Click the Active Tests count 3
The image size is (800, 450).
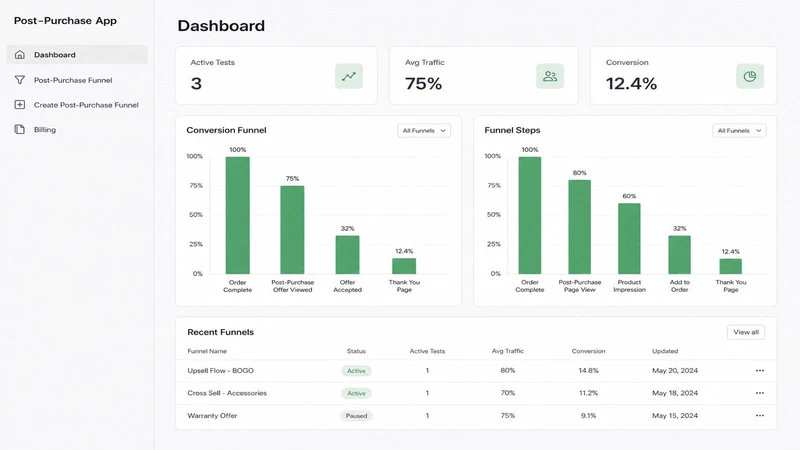point(196,84)
